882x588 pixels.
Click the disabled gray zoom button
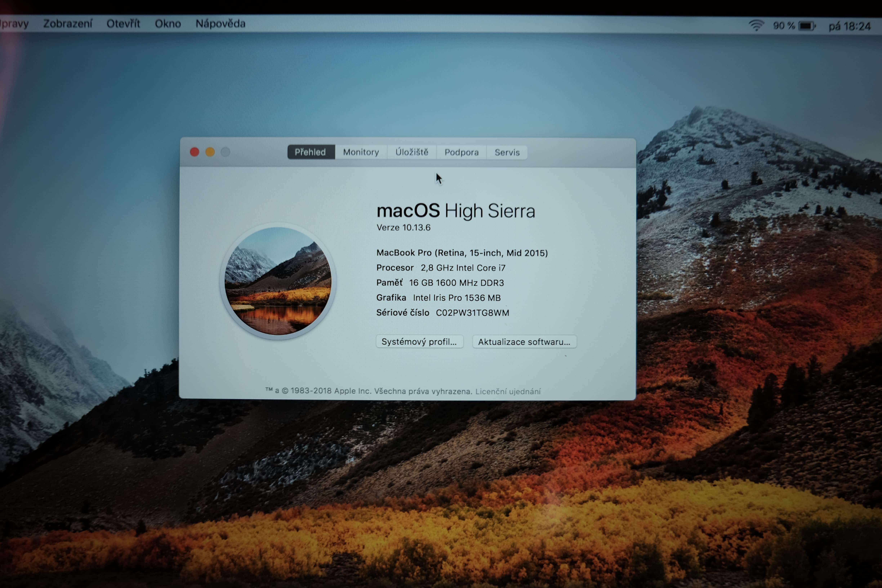coord(225,152)
